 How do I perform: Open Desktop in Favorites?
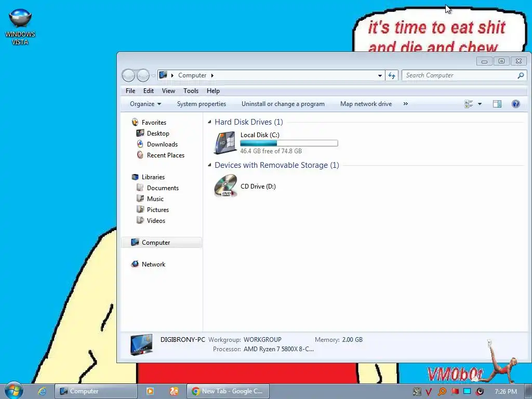(x=158, y=134)
